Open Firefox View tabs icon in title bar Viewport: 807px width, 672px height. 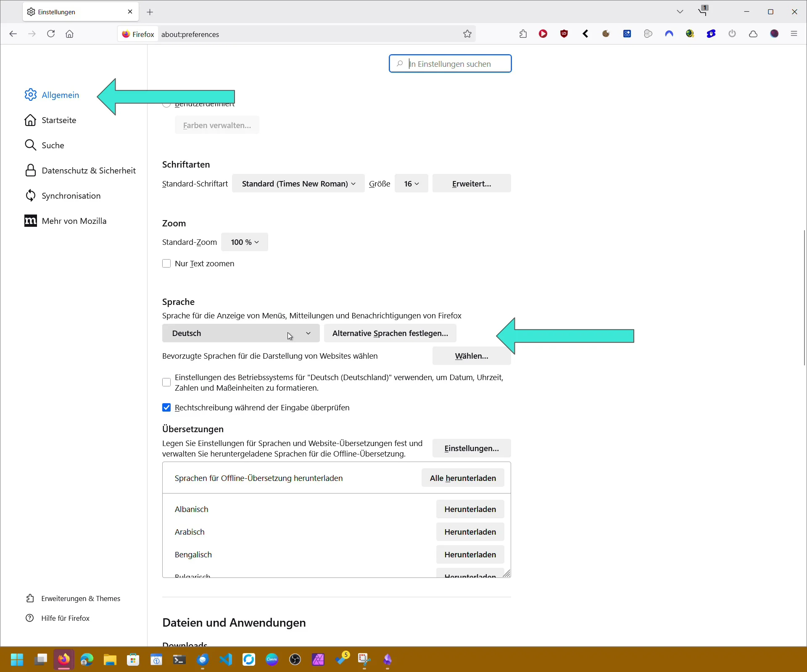703,10
